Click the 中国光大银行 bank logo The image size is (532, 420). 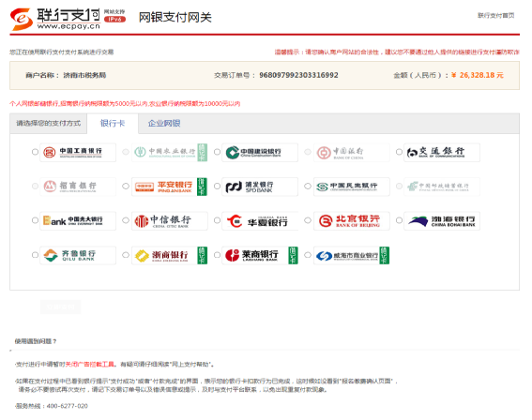tap(78, 220)
